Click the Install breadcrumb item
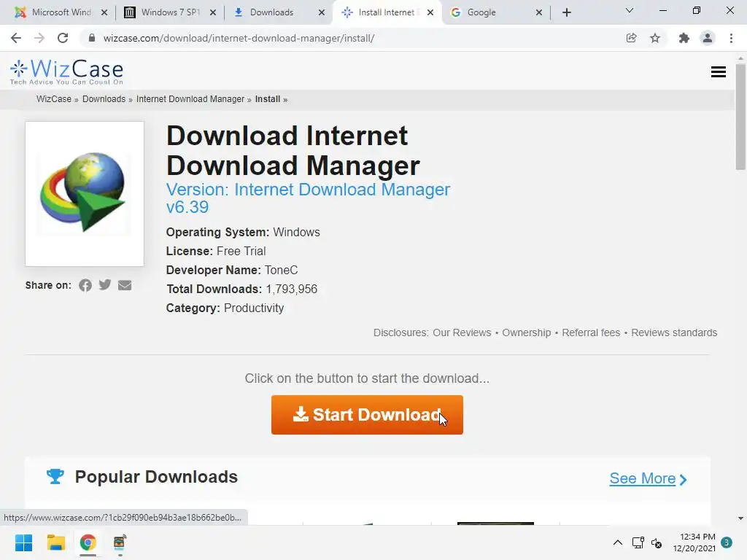The image size is (747, 560). point(267,99)
